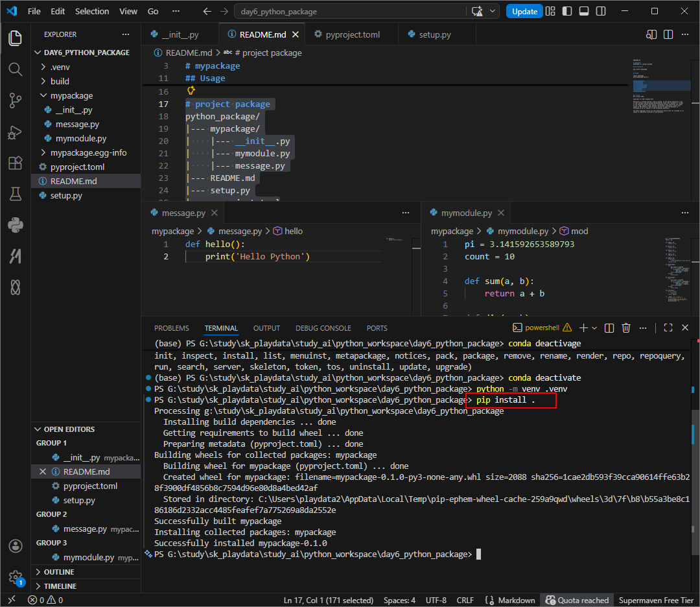Open the Extensions view
This screenshot has width=700, height=607.
point(15,163)
